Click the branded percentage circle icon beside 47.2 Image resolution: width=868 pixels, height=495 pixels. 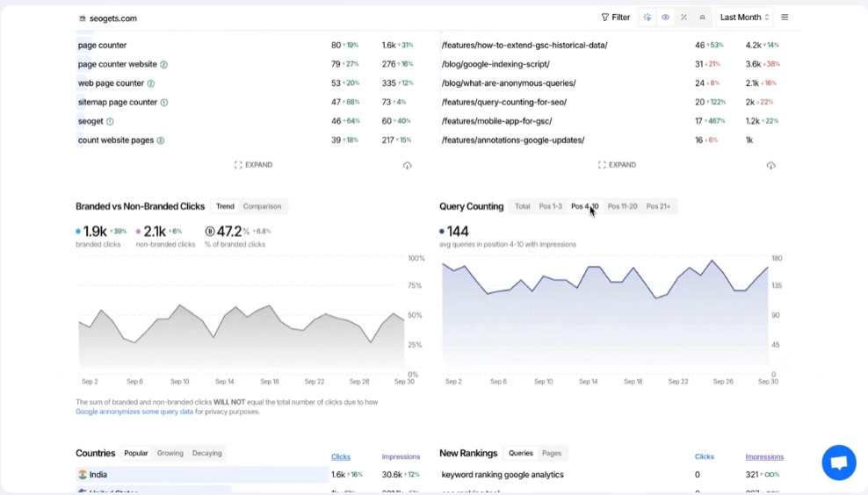coord(210,232)
